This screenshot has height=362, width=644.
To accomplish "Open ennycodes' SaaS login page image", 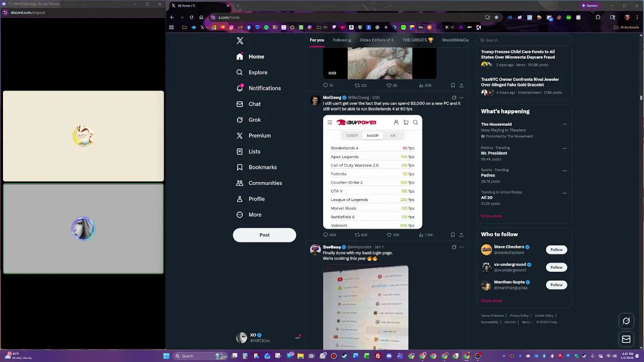I will [366, 307].
